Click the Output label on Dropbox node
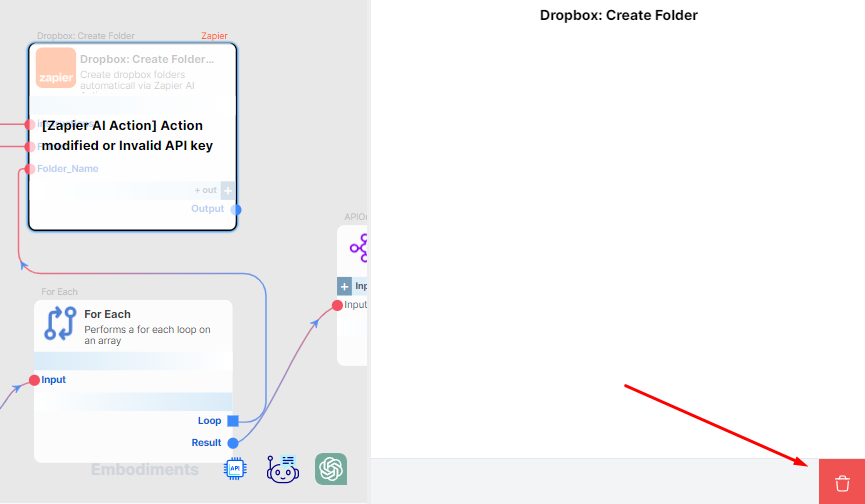This screenshot has height=504, width=865. point(207,208)
